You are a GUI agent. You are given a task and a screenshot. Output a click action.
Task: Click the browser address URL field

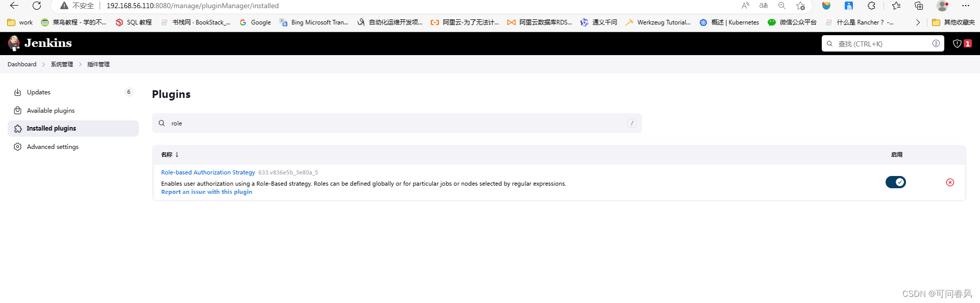click(x=192, y=6)
